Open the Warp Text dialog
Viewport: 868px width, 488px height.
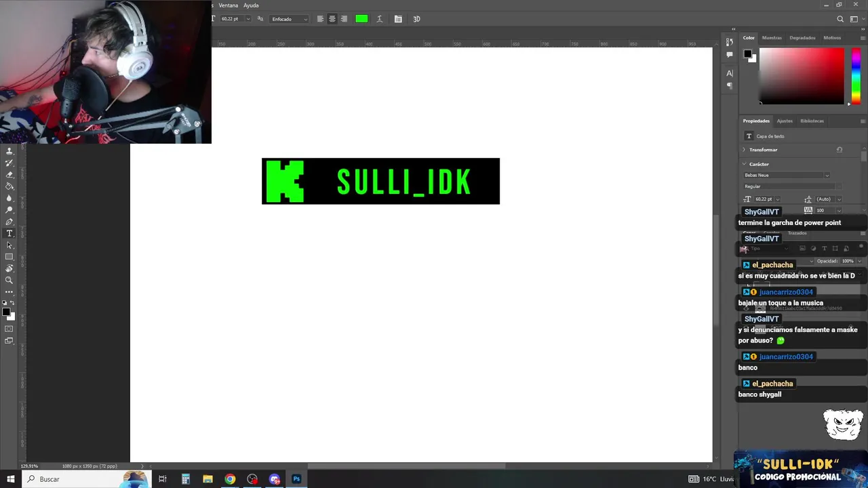click(x=379, y=19)
